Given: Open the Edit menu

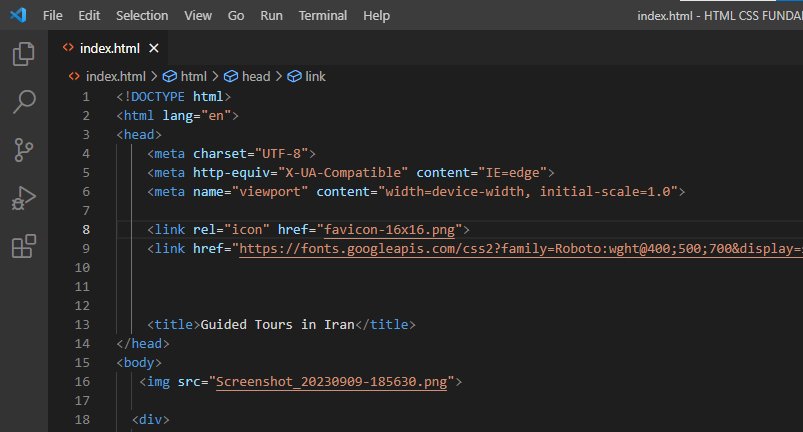Looking at the screenshot, I should coord(89,16).
